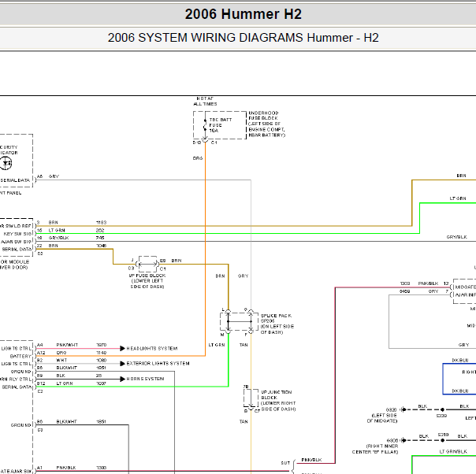Click circuit number "1183"

102,223
